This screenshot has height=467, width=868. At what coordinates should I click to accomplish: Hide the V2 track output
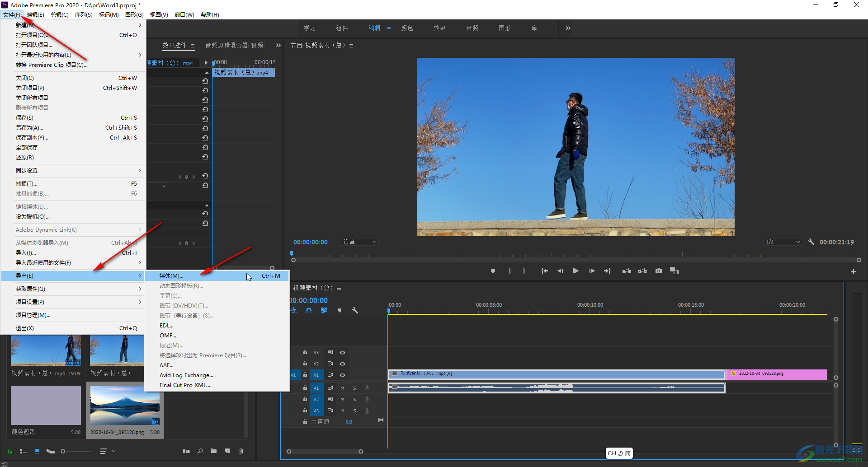[x=343, y=364]
